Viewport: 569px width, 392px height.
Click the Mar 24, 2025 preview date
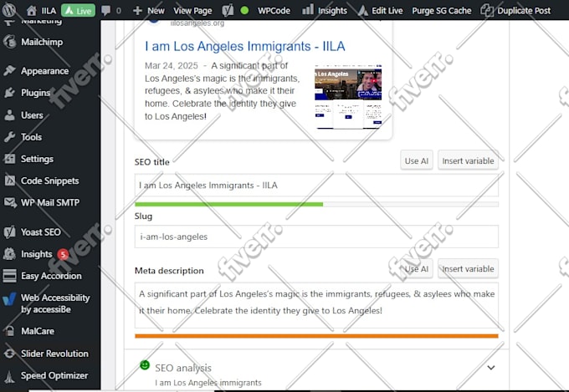tap(172, 66)
